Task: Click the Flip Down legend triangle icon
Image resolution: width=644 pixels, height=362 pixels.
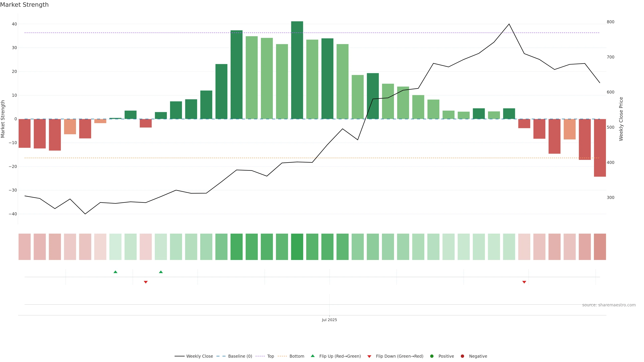Action: click(369, 356)
